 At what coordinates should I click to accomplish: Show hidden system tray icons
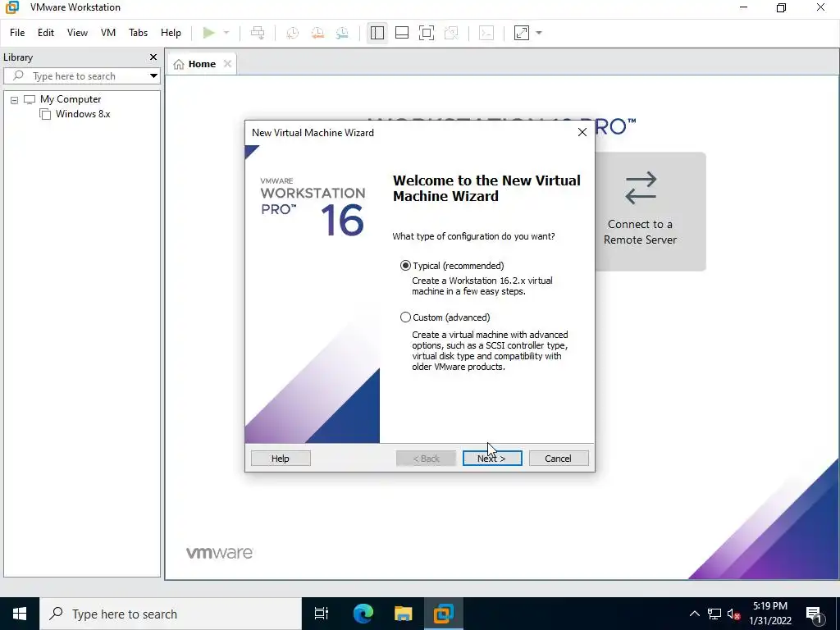pos(694,614)
